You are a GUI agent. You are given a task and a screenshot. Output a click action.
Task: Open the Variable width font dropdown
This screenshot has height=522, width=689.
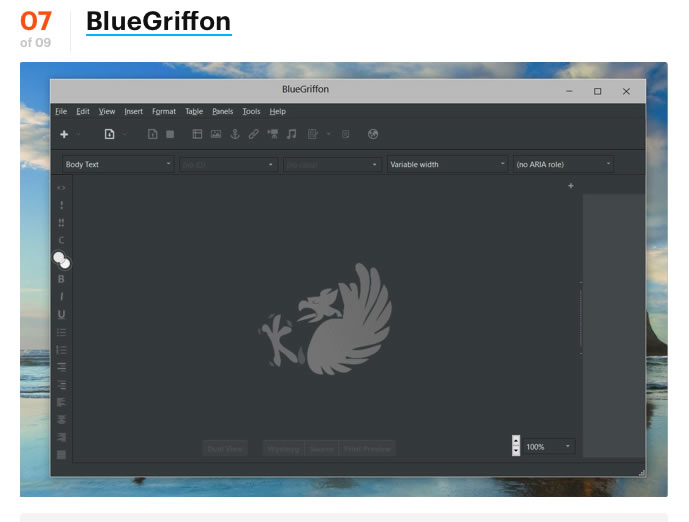(x=447, y=164)
